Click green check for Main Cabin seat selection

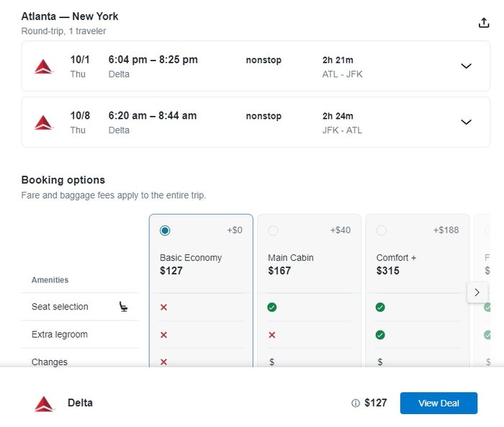coord(272,307)
